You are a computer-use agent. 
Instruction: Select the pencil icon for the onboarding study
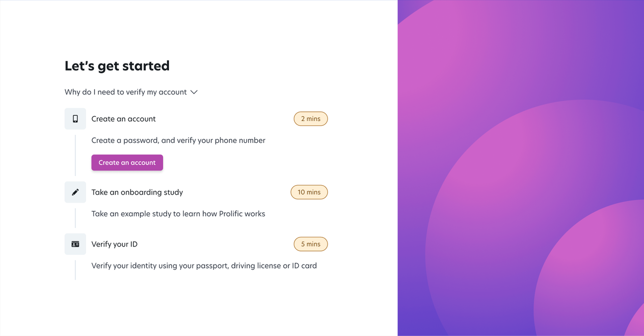75,192
